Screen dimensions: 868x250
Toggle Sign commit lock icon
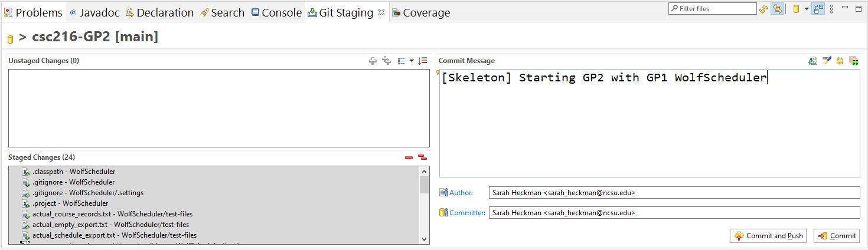click(x=840, y=61)
